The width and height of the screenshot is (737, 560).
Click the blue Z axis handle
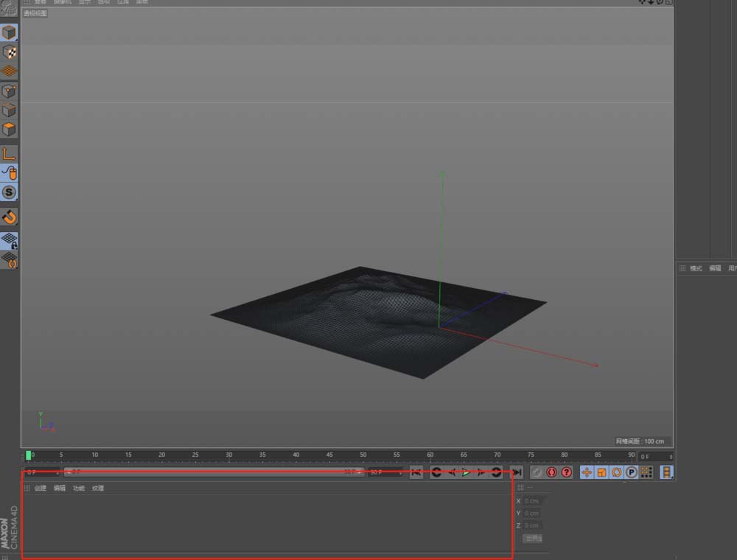pyautogui.click(x=503, y=293)
